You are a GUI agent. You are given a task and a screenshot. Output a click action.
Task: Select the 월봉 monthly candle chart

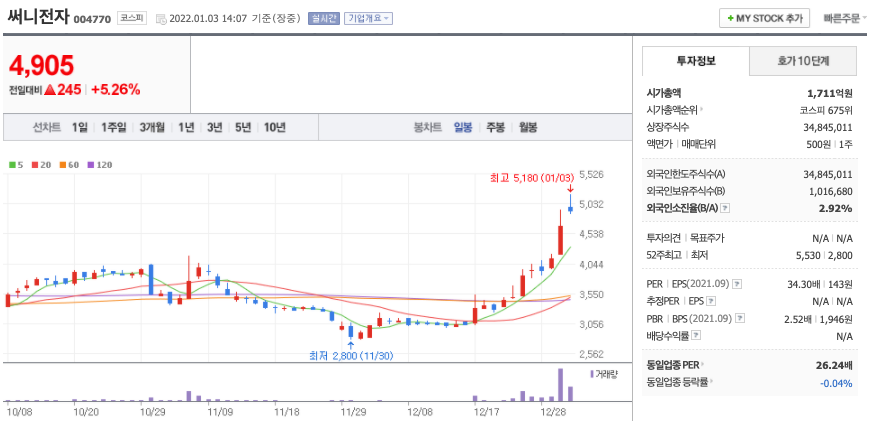click(528, 127)
